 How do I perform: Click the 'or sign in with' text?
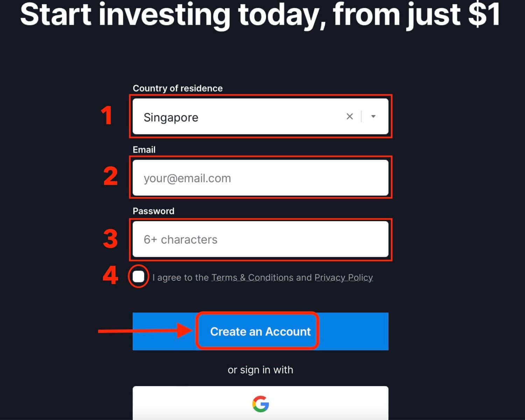point(260,370)
